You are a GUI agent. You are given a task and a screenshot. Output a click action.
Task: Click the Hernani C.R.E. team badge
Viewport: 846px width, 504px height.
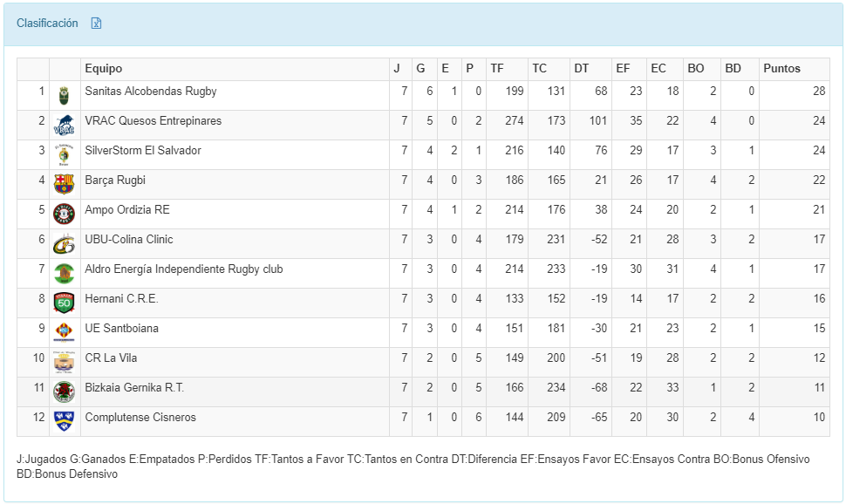pyautogui.click(x=64, y=303)
